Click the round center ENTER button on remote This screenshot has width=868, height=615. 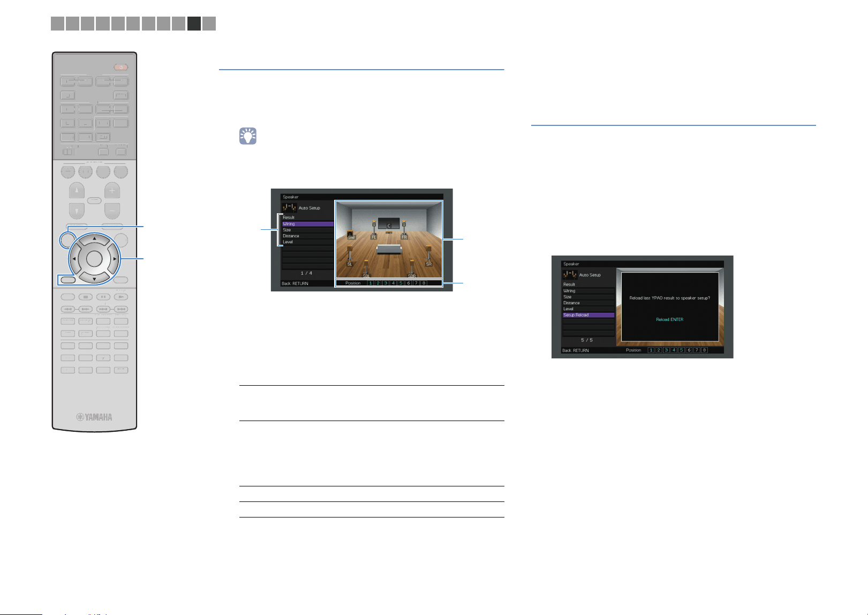pyautogui.click(x=94, y=259)
